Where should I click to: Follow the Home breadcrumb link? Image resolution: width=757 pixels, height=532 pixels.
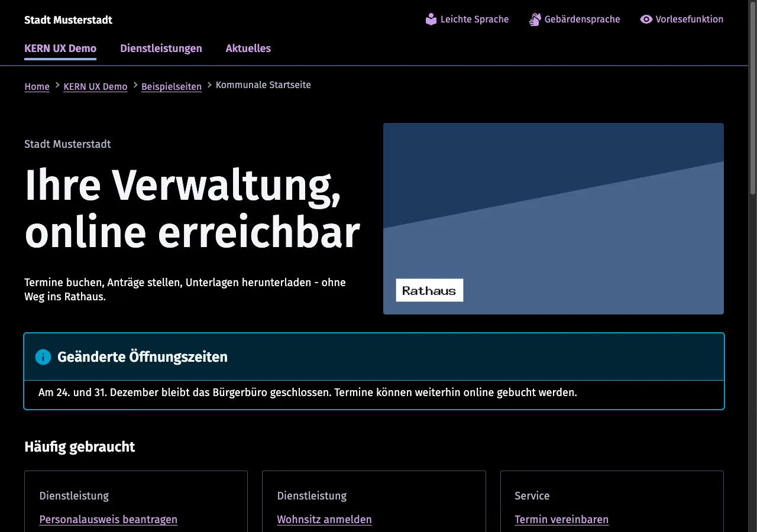coord(37,87)
